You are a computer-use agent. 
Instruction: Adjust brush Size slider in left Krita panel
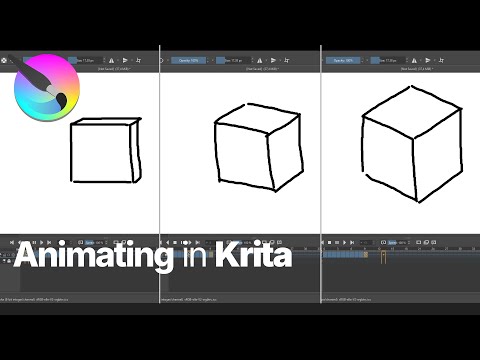[85, 60]
